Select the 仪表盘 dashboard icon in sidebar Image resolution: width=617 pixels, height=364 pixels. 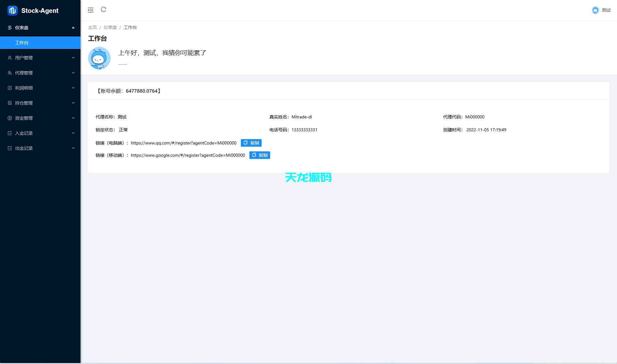(x=10, y=28)
